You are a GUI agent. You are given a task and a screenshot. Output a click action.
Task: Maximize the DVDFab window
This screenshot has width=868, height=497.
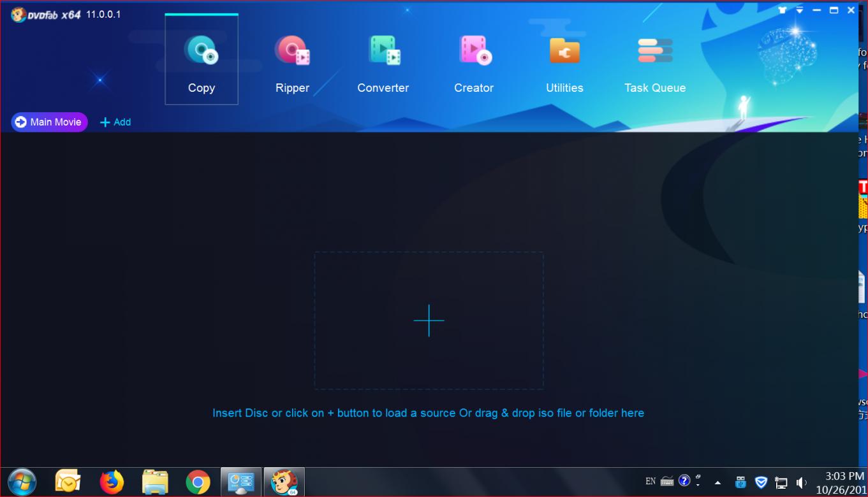coord(834,10)
